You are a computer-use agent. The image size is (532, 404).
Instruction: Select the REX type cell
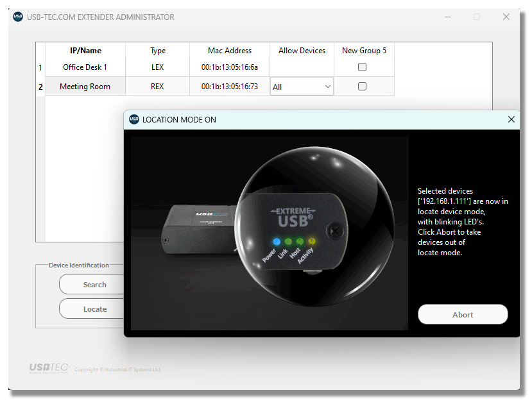[x=157, y=87]
